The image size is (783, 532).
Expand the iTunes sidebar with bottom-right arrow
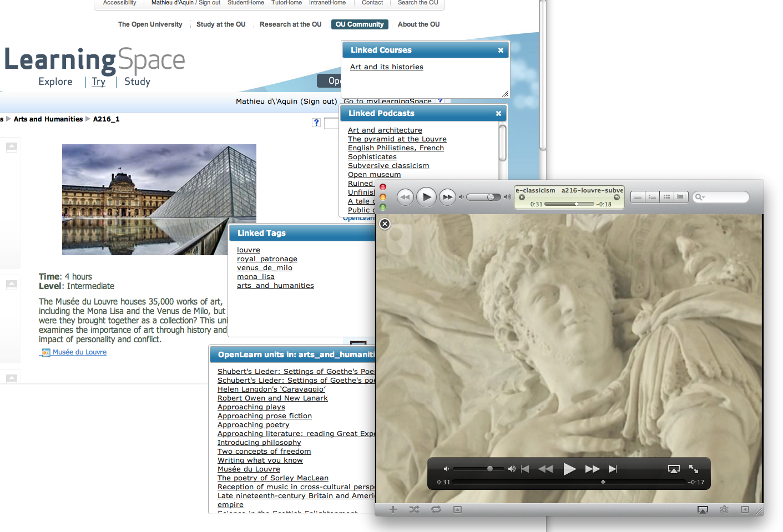coord(745,509)
